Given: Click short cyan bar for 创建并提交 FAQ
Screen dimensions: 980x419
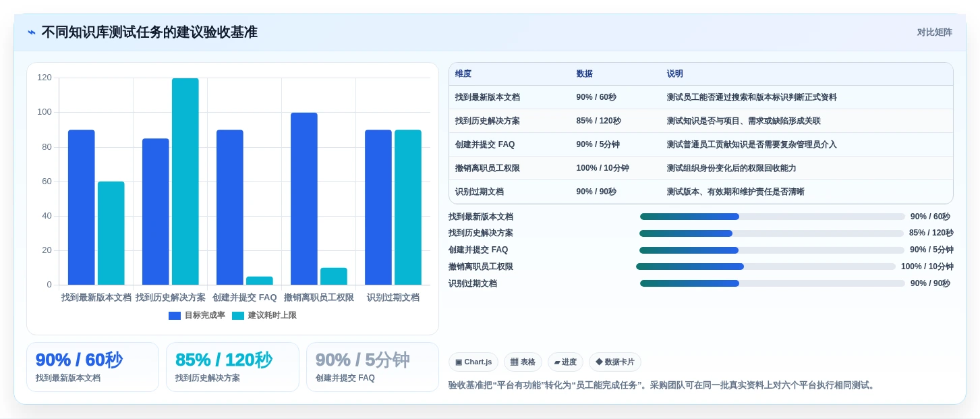Looking at the screenshot, I should tap(260, 281).
